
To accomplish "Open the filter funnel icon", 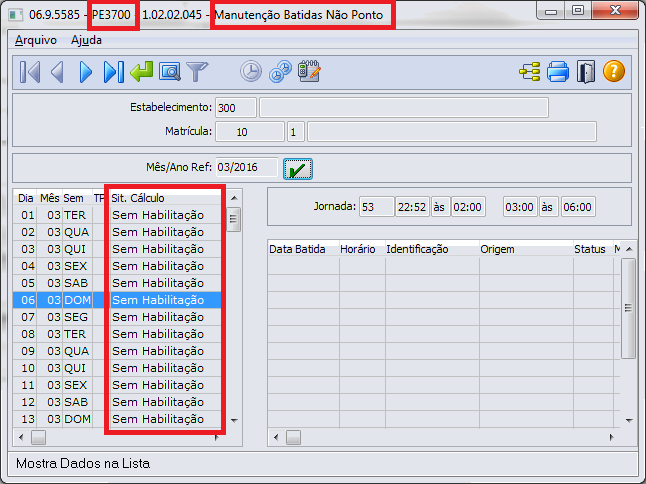I will pyautogui.click(x=197, y=72).
